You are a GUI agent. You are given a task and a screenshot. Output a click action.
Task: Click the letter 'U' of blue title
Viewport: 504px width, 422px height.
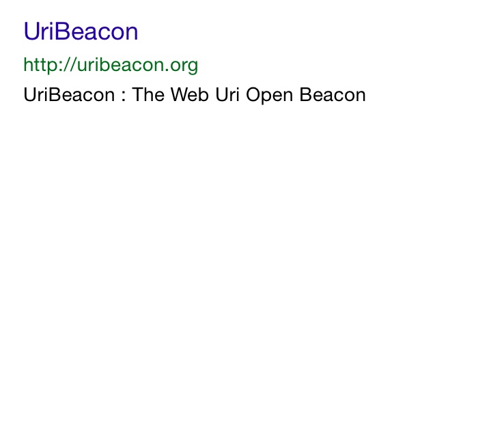pos(31,31)
